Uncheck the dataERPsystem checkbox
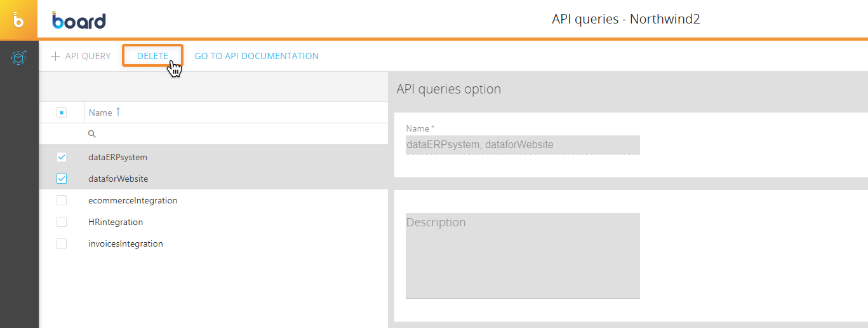Screen dimensions: 868x328 [x=62, y=157]
